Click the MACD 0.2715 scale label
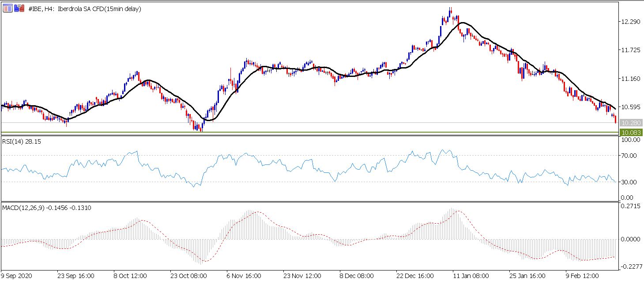644x282 pixels. pos(631,206)
